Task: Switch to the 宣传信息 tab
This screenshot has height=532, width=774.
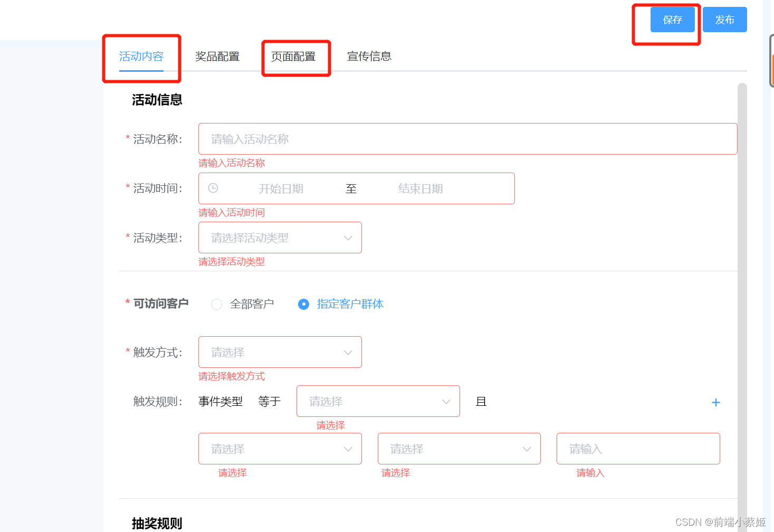Action: [369, 56]
